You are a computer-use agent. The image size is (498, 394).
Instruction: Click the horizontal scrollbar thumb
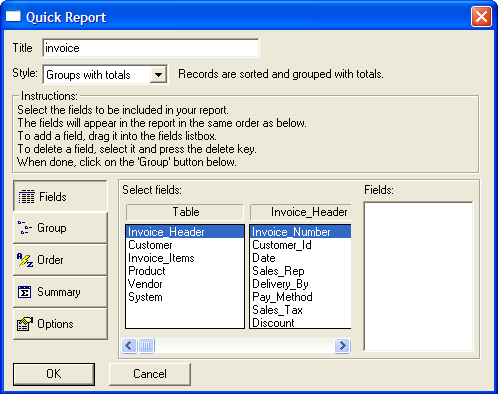146,345
